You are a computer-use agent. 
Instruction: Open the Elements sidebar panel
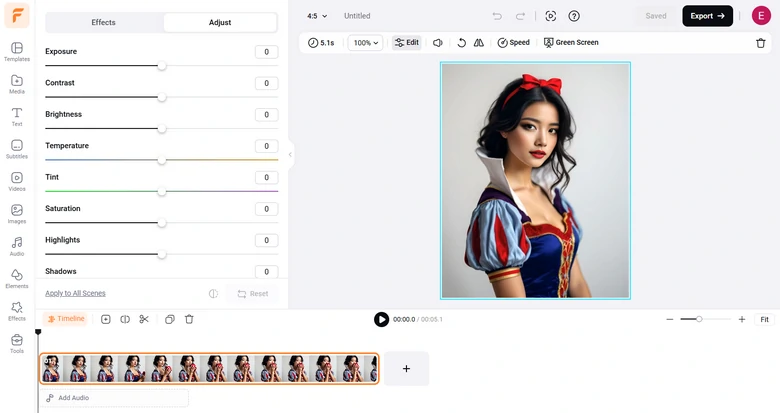click(16, 278)
